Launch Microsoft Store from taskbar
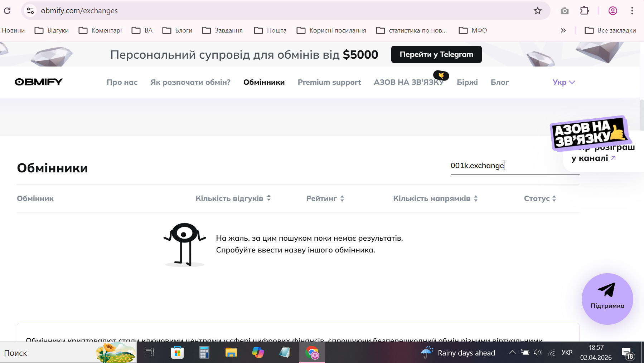The width and height of the screenshot is (644, 363). [177, 353]
